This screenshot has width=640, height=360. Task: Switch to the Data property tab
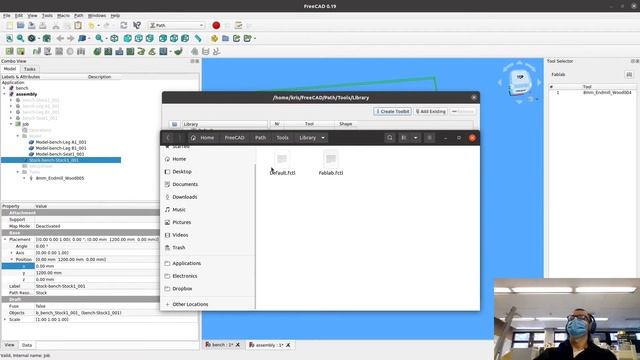27,345
